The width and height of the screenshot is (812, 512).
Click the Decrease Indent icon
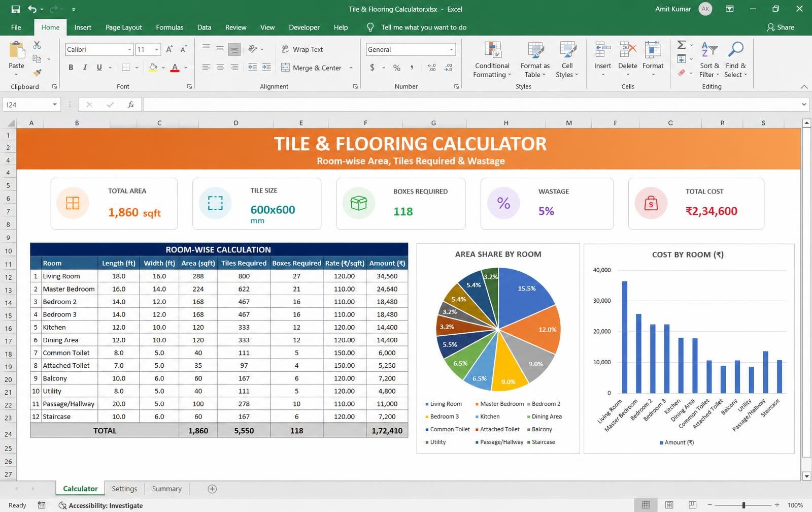pyautogui.click(x=252, y=67)
